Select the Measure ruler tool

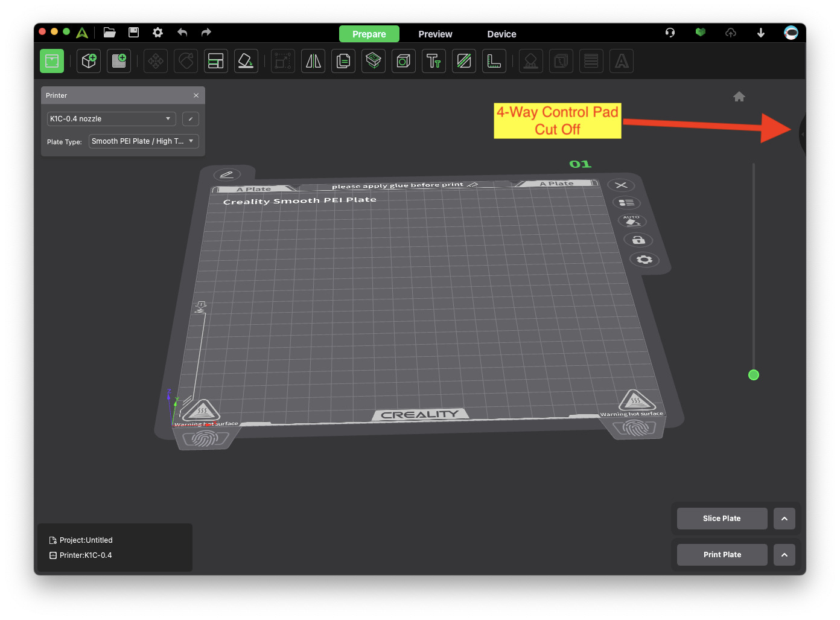tap(494, 61)
